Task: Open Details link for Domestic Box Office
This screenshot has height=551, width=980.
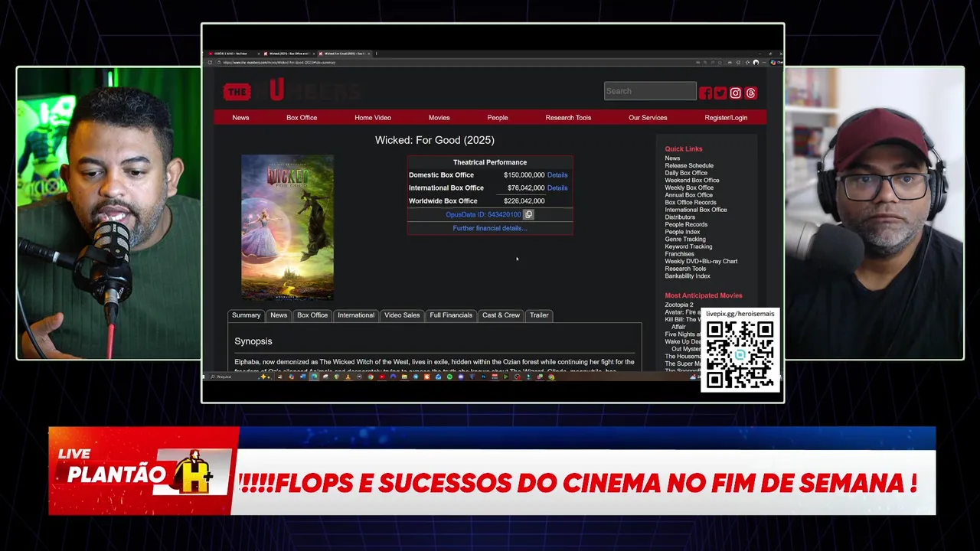Action: (557, 175)
